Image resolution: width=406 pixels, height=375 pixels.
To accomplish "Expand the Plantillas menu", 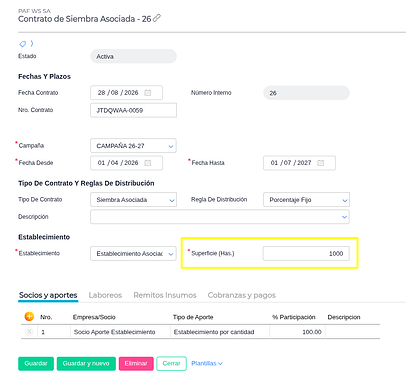I will click(207, 363).
